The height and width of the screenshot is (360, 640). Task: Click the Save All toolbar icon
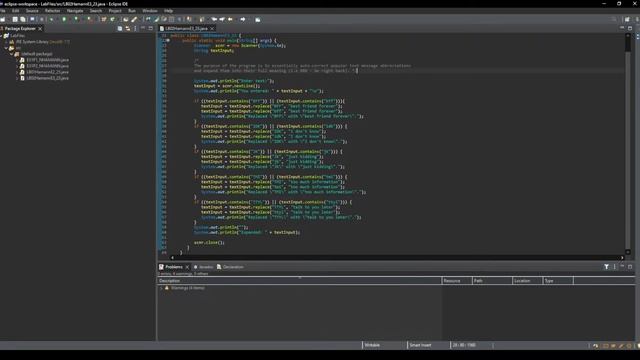point(22,19)
